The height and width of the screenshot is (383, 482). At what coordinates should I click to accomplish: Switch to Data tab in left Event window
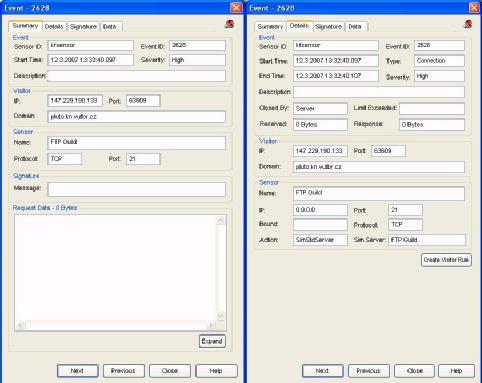click(110, 27)
